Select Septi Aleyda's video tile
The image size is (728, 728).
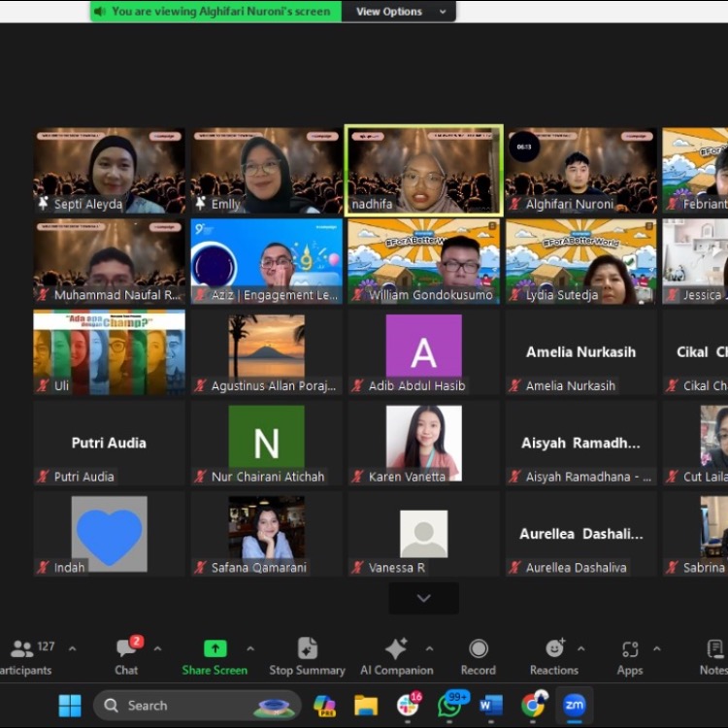(109, 171)
